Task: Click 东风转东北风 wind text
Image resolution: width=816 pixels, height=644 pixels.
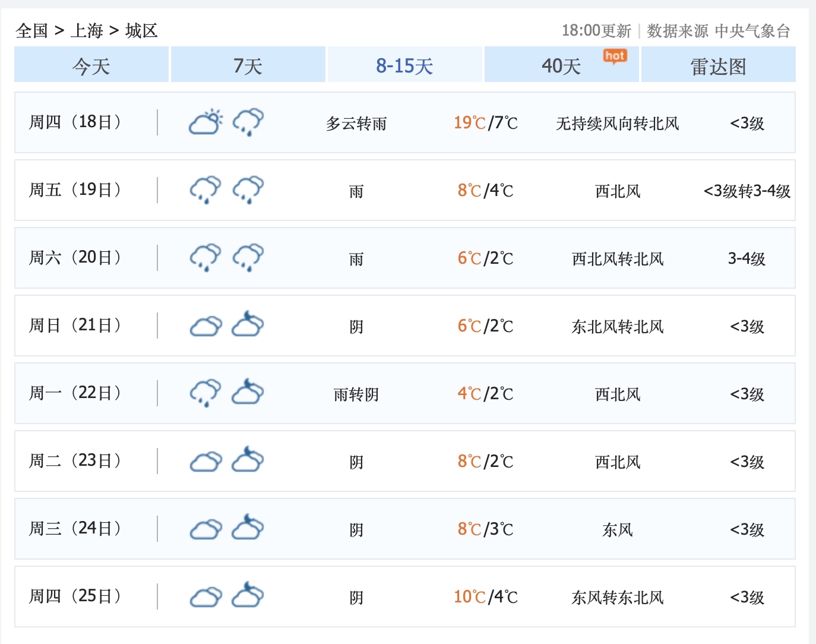Action: click(x=618, y=598)
